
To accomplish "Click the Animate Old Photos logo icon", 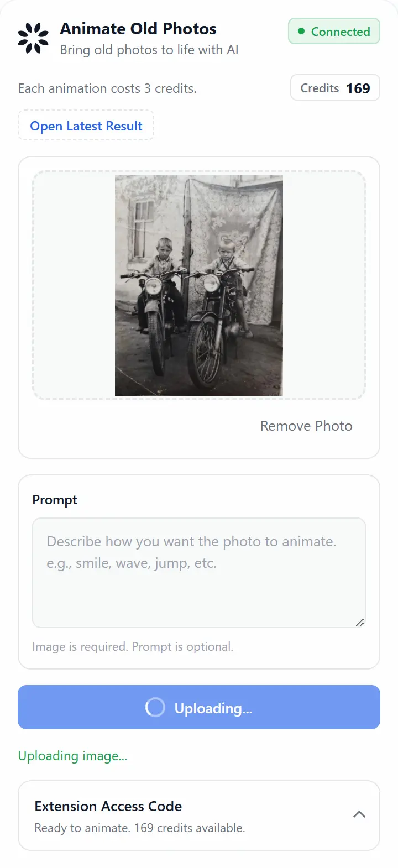I will click(x=33, y=38).
